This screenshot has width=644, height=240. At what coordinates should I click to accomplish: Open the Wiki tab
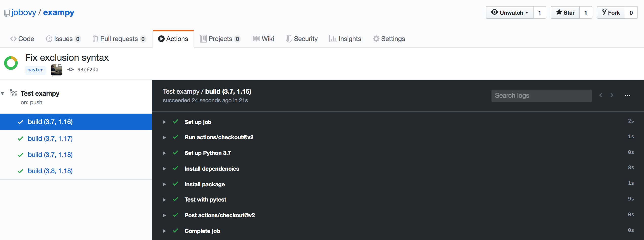click(263, 39)
